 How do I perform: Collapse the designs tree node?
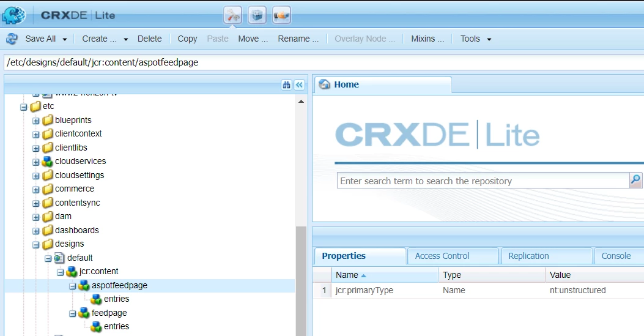36,245
